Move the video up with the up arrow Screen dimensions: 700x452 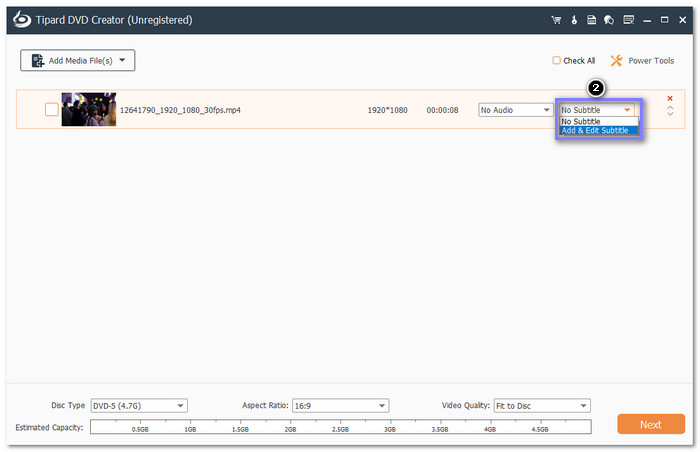coord(670,107)
